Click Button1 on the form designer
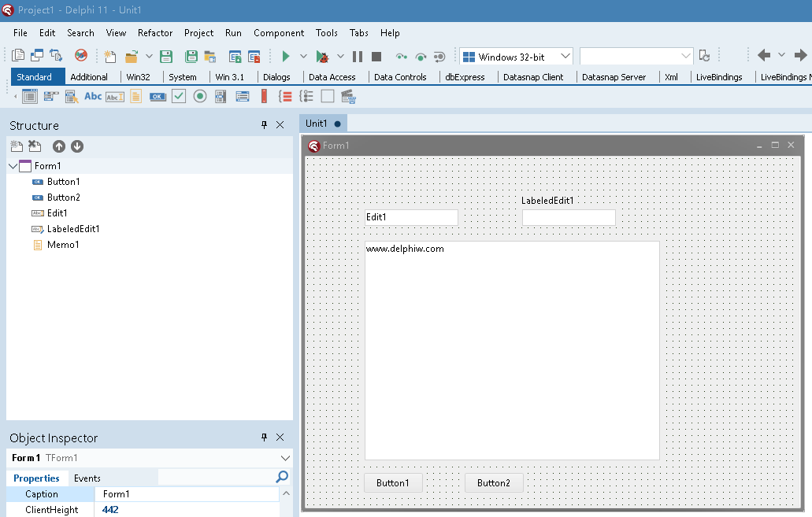Screen dimensions: 812x517 point(393,483)
